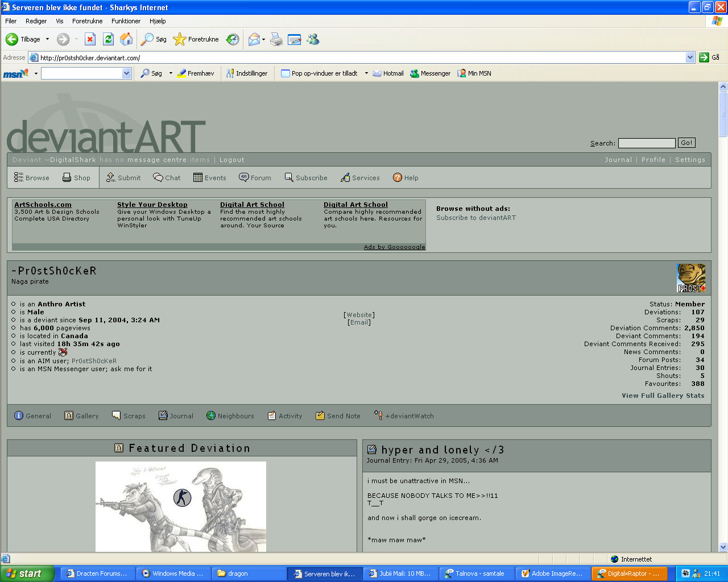Click the Stop loading icon

tap(90, 39)
